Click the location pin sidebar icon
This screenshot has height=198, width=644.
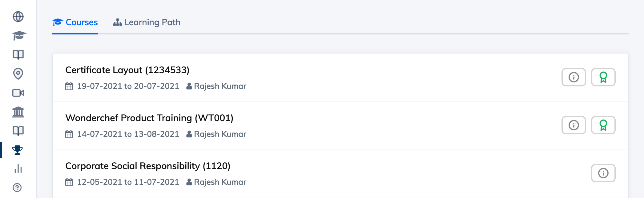[18, 73]
